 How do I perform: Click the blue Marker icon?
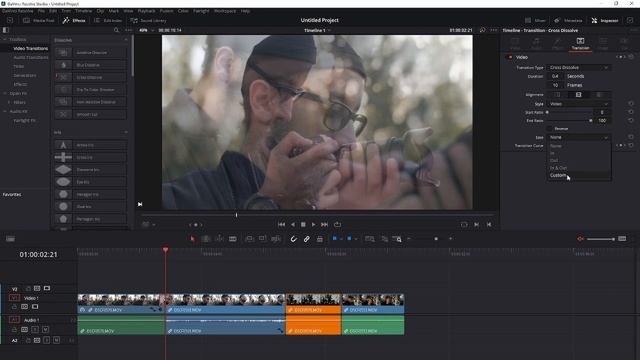coord(349,238)
